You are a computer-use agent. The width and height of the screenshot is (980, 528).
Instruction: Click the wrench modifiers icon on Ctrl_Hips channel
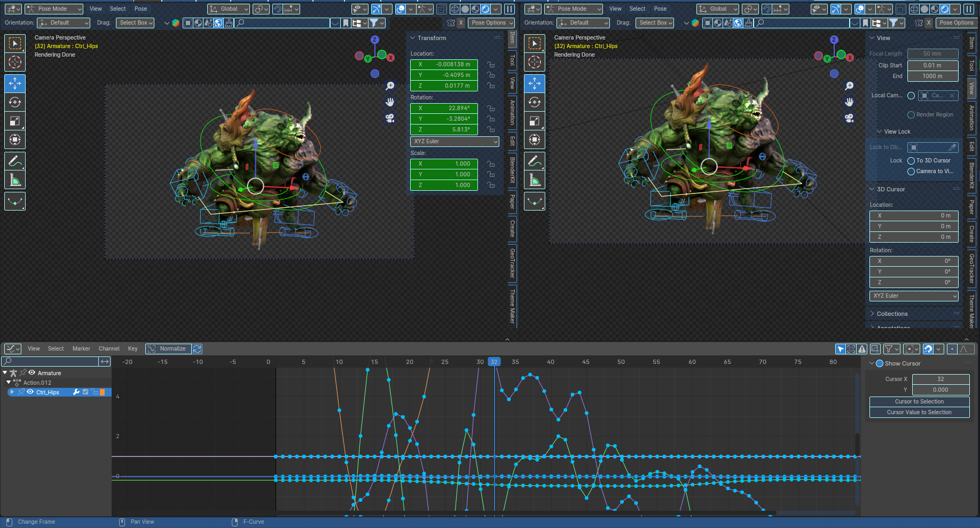[76, 392]
